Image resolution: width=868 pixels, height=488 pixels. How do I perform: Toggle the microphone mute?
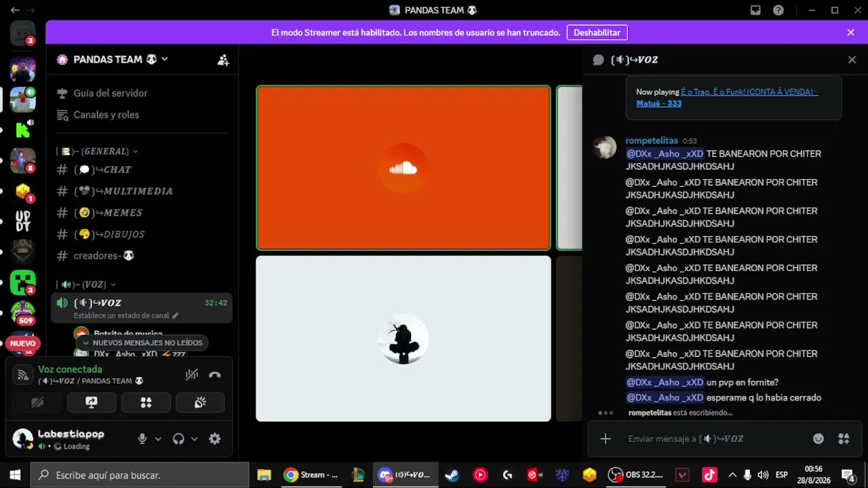pyautogui.click(x=142, y=439)
